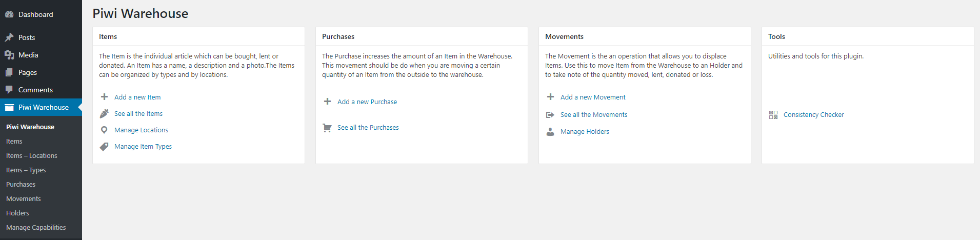Click the plus icon beside Add a new Movement
980x240 pixels.
click(x=550, y=97)
